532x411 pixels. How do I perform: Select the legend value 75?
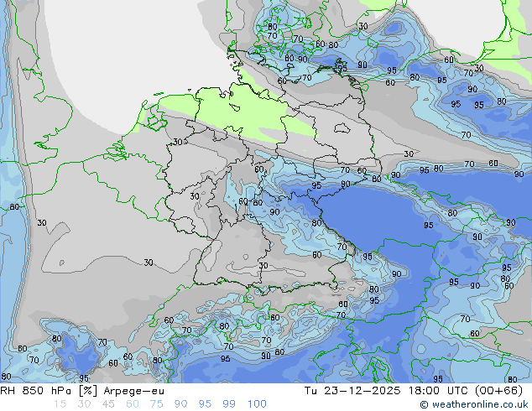[x=156, y=404]
